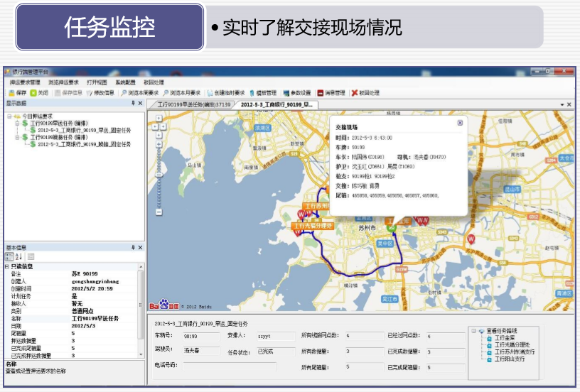Open the 系统配置 menu
This screenshot has width=580, height=392.
pos(125,82)
